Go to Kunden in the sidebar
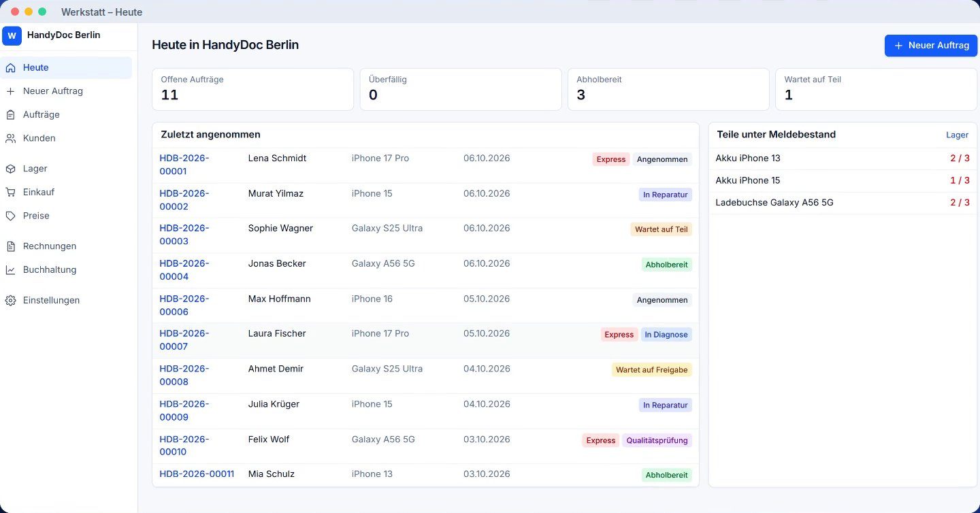This screenshot has height=513, width=980. 66,138
